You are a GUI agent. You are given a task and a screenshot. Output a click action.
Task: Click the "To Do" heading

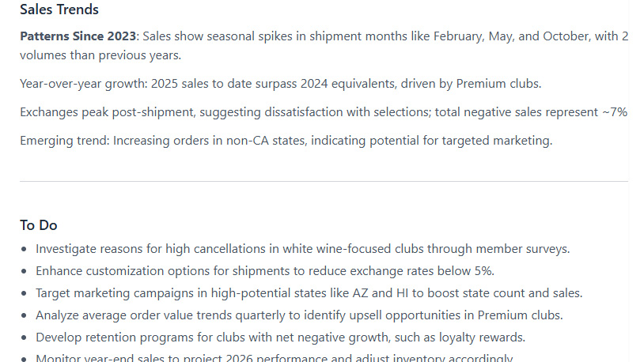coord(39,225)
